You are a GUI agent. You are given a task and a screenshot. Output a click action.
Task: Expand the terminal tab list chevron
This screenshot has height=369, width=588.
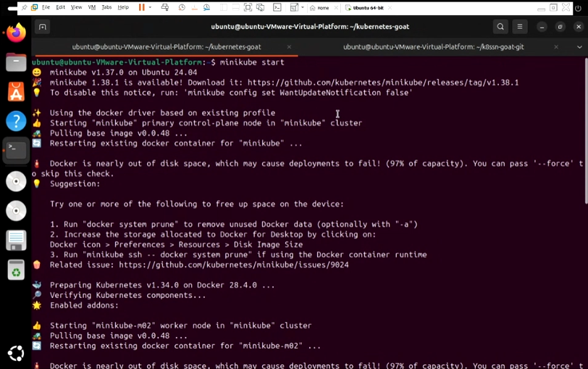pyautogui.click(x=579, y=47)
